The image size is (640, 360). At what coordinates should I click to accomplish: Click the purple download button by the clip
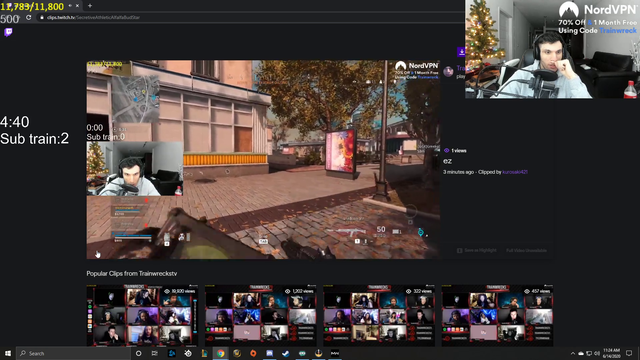pos(461,51)
